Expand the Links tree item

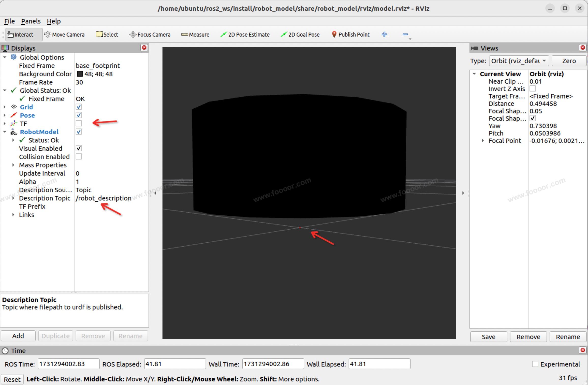tap(13, 215)
